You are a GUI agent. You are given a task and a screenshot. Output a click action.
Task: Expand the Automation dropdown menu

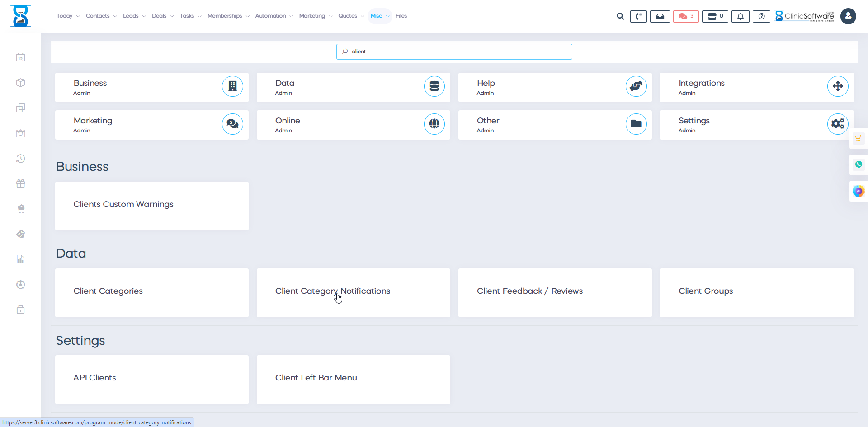tap(274, 16)
